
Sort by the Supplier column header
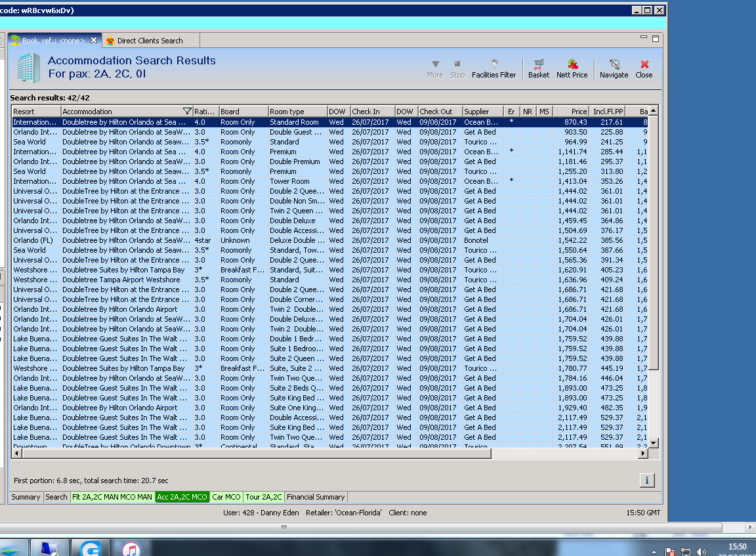point(483,112)
